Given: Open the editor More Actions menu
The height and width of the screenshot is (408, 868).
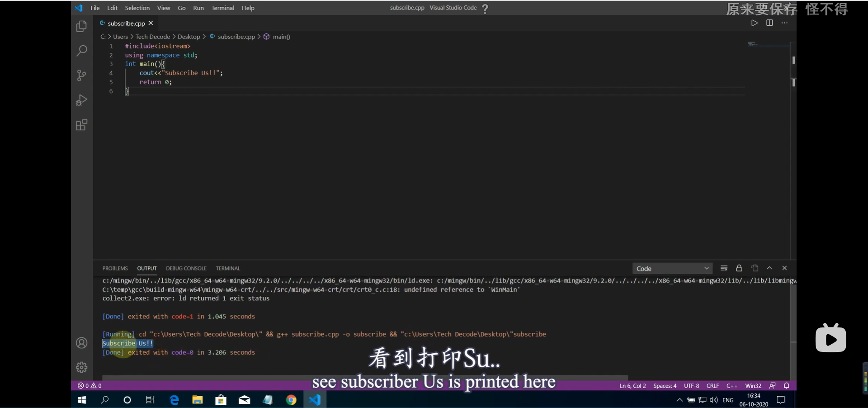Looking at the screenshot, I should 784,23.
